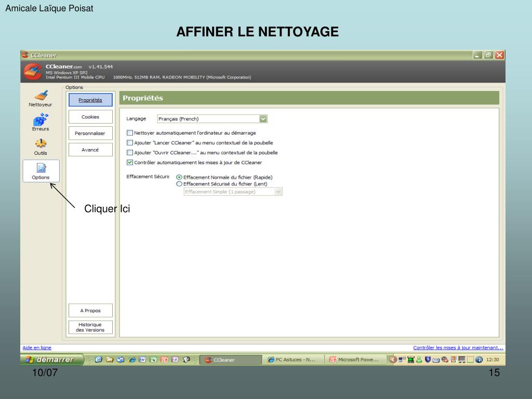Screen dimensions: 532x399
Task: Switch to CCleaner taskbar button
Action: (x=231, y=360)
